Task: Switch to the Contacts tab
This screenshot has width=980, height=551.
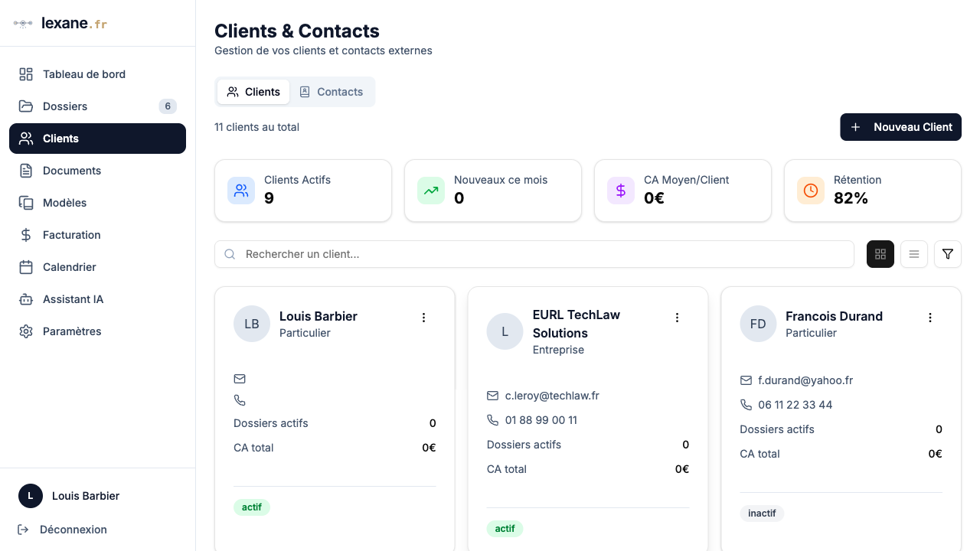Action: point(332,91)
